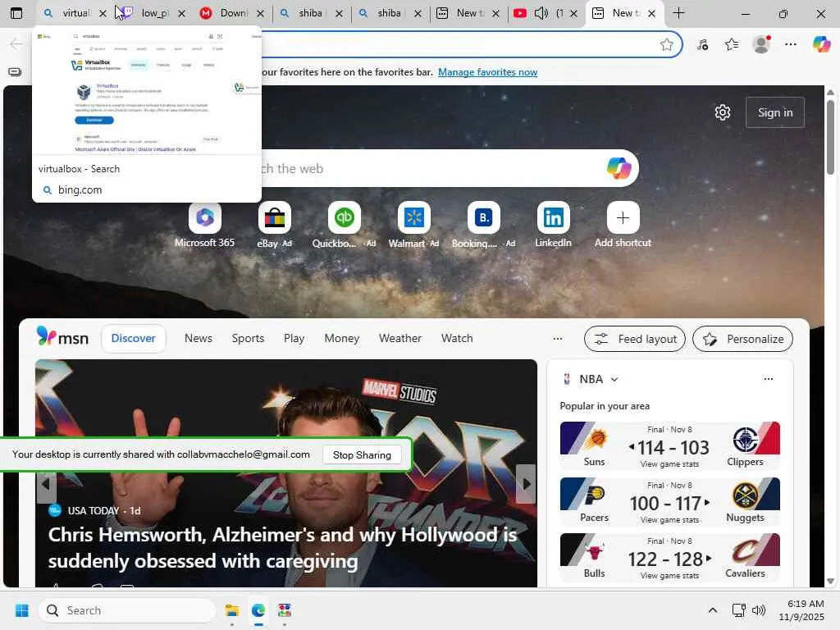View game stats for Pacers vs Nuggets

pyautogui.click(x=669, y=519)
